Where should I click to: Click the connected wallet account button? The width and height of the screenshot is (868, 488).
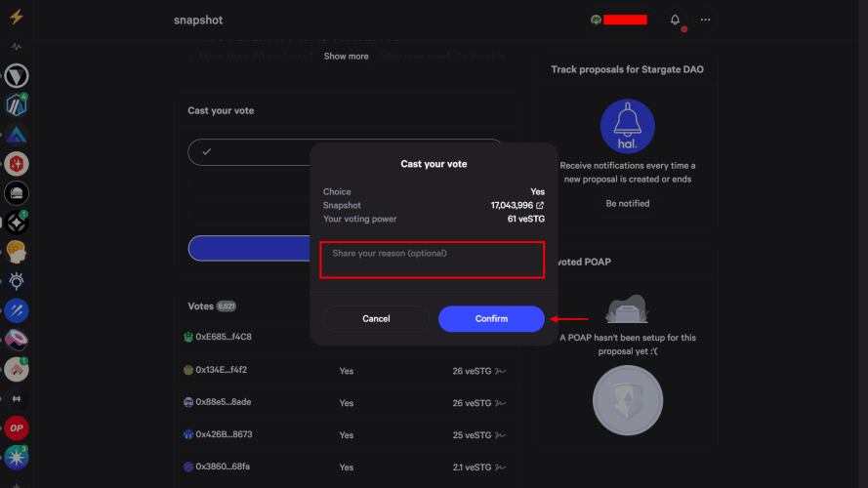[619, 20]
